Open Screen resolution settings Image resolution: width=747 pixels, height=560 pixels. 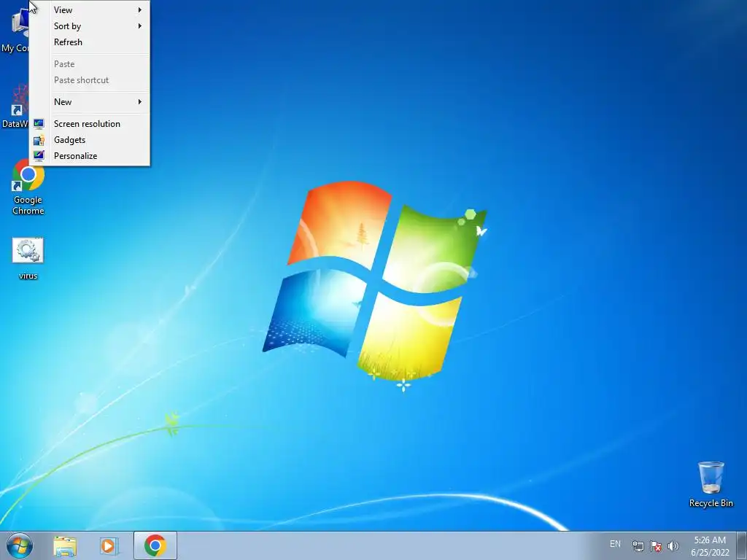point(90,124)
